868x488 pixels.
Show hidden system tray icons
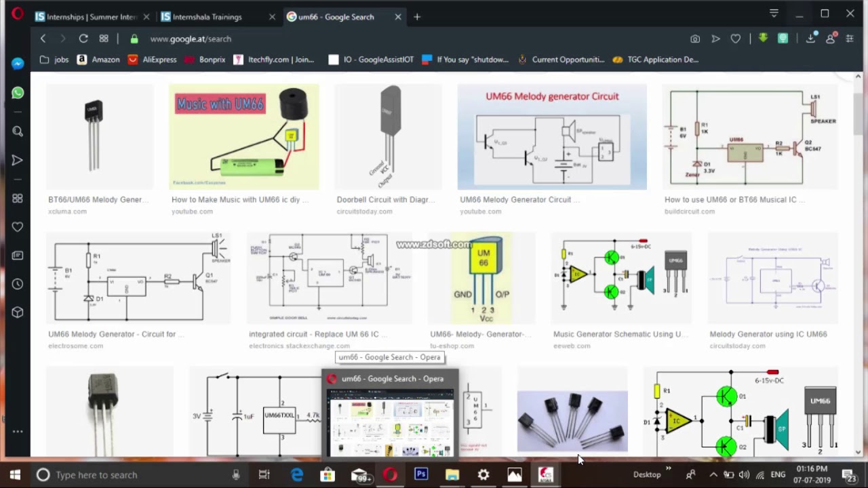tap(713, 474)
